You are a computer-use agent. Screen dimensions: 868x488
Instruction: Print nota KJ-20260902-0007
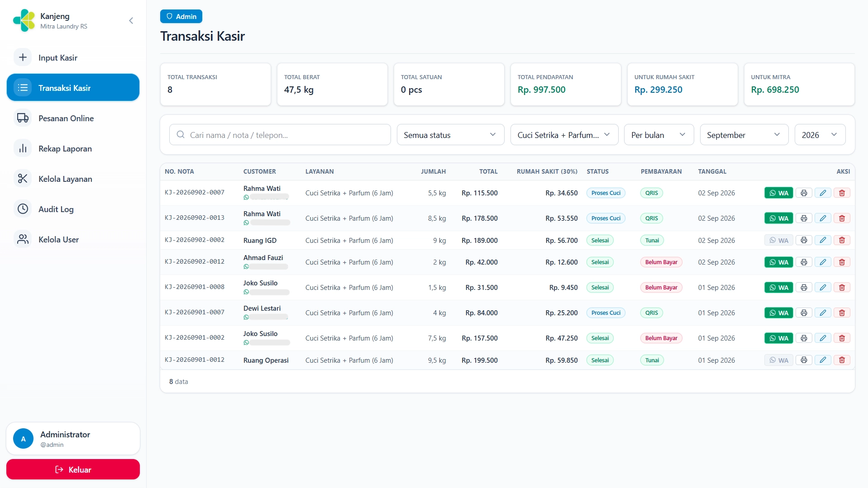tap(804, 193)
